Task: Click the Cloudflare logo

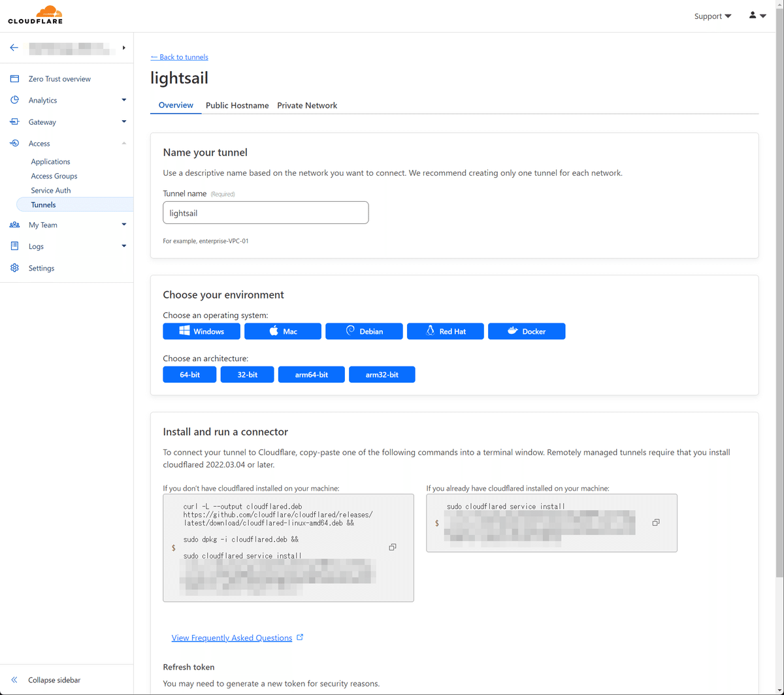Action: (35, 15)
